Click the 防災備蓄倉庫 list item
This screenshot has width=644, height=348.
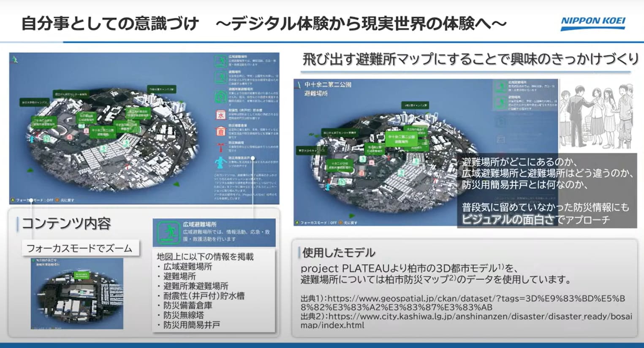point(187,305)
